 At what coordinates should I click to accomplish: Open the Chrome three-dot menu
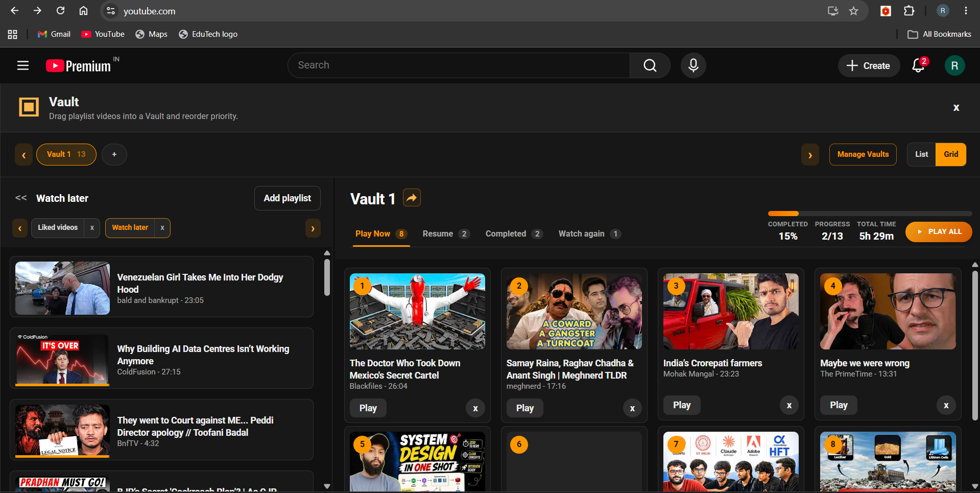(966, 11)
